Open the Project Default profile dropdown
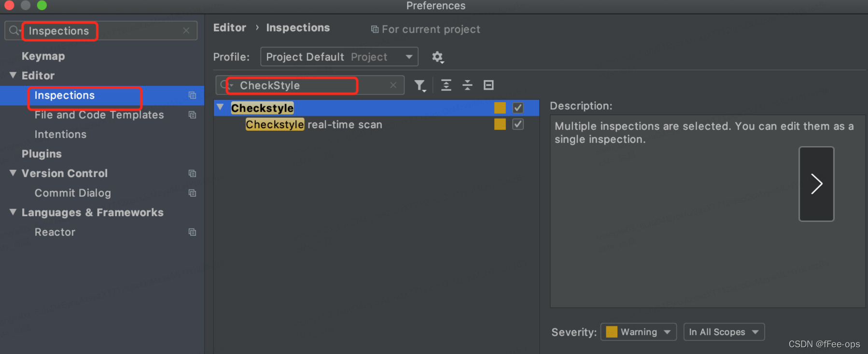868x354 pixels. click(409, 56)
